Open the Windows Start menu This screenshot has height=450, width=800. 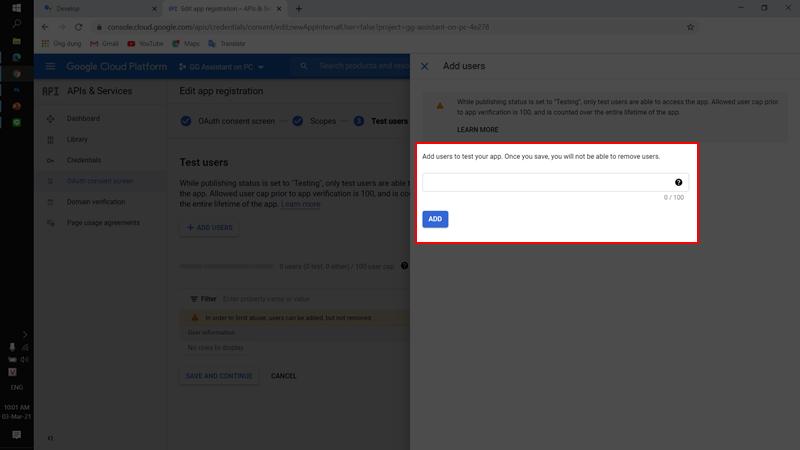16,8
